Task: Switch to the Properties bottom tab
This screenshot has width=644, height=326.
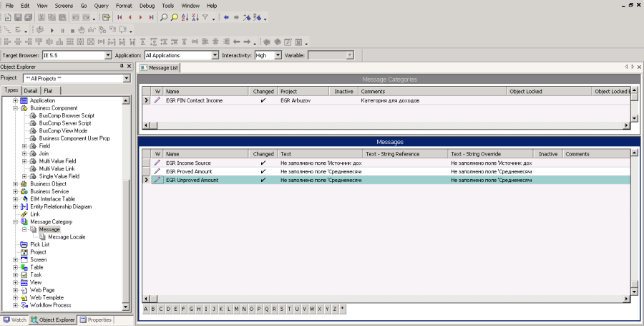Action: pyautogui.click(x=96, y=320)
